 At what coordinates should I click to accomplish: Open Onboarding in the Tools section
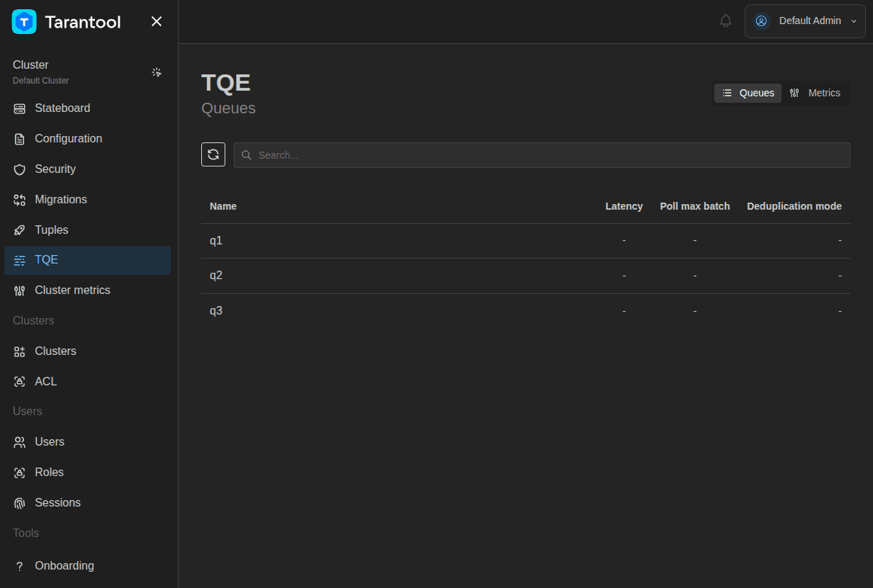87,566
